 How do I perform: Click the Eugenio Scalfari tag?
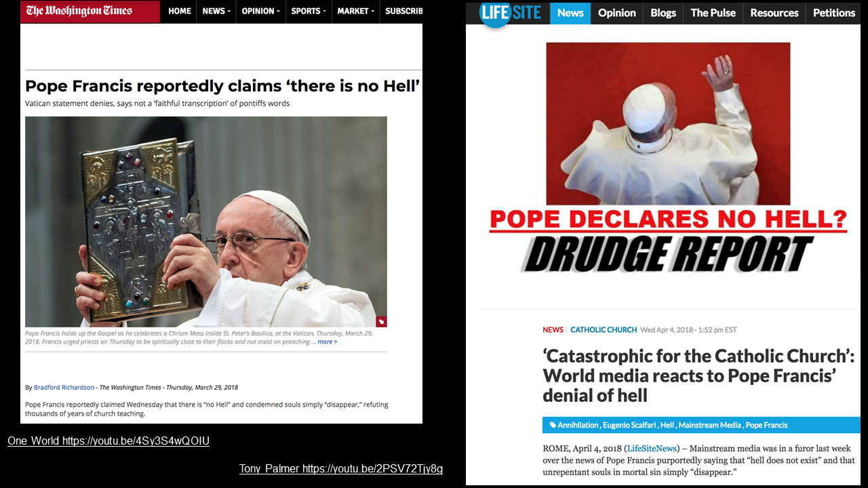(629, 425)
